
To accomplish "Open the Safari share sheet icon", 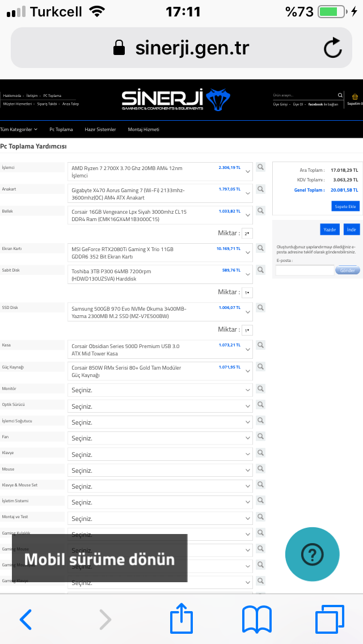I will (181, 618).
